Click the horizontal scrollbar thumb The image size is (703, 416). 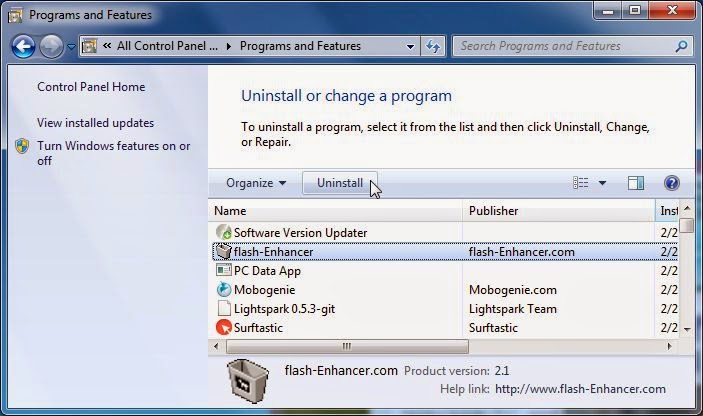click(x=347, y=346)
